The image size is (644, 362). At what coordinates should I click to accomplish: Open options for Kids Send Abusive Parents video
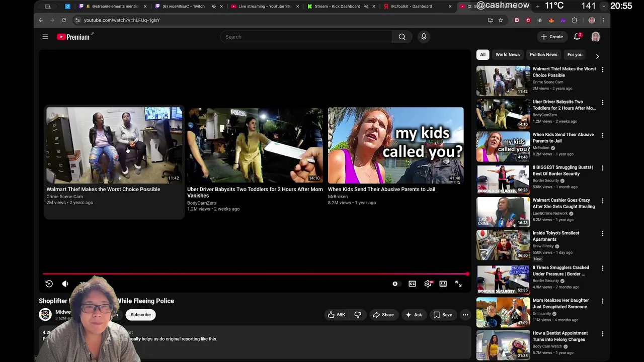point(602,135)
